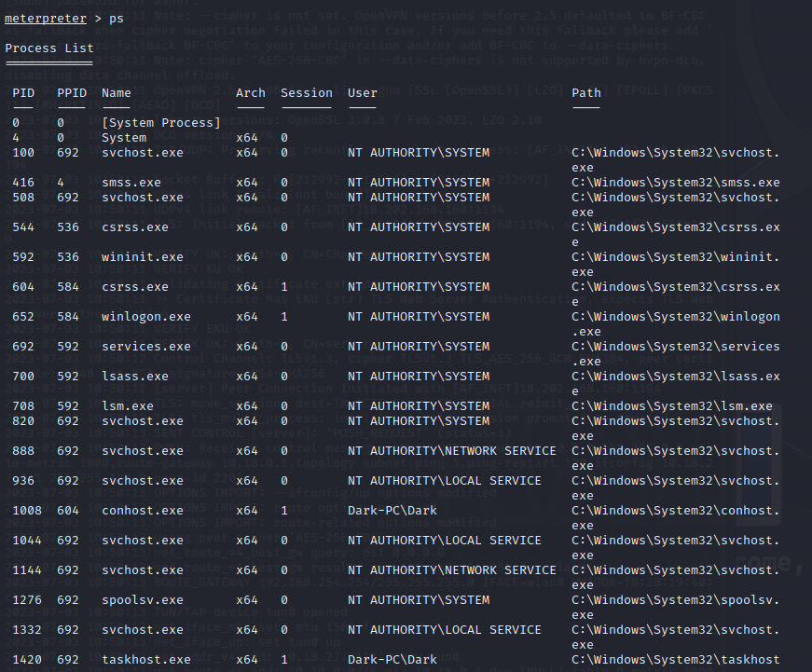812x672 pixels.
Task: Select the lsass.exe process name
Action: click(x=134, y=377)
